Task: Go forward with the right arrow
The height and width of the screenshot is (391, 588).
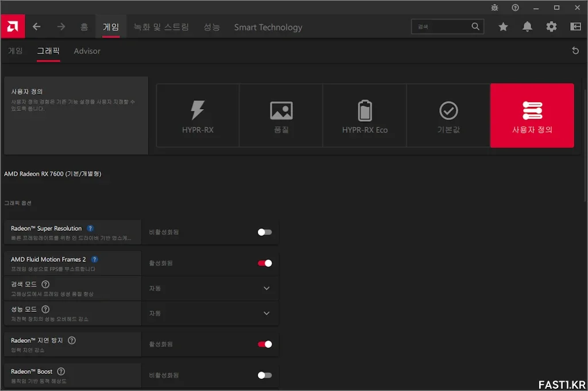Action: coord(61,26)
